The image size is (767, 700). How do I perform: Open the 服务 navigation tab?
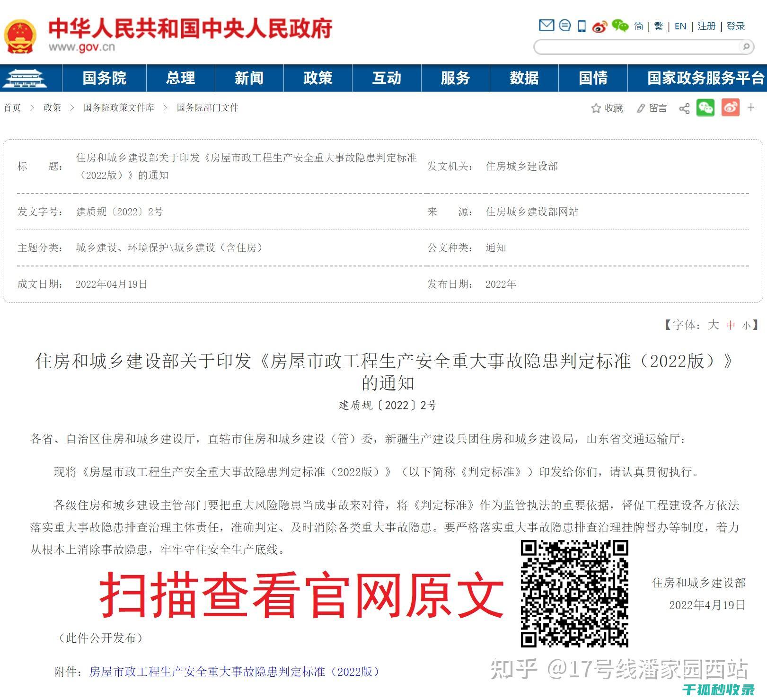pos(456,78)
